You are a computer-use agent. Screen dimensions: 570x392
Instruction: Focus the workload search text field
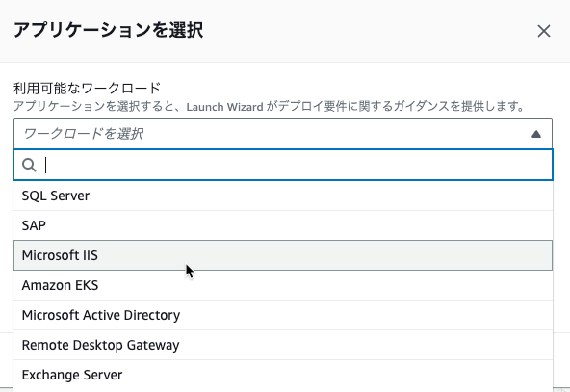283,165
